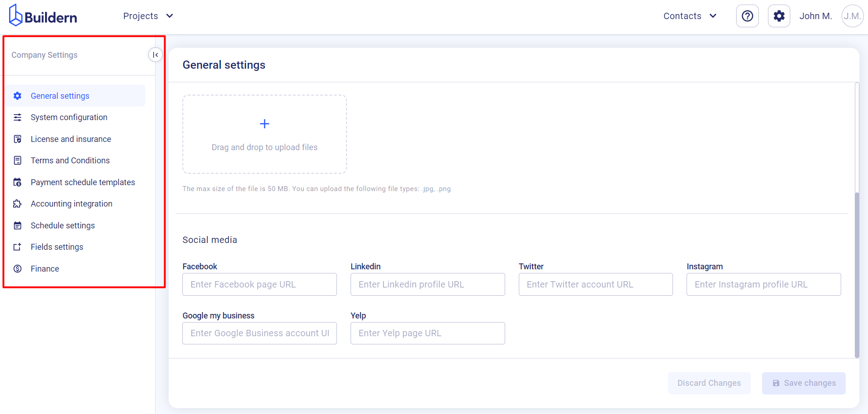Click the settings gear in the top bar
Viewport: 868px width, 414px height.
[x=778, y=15]
